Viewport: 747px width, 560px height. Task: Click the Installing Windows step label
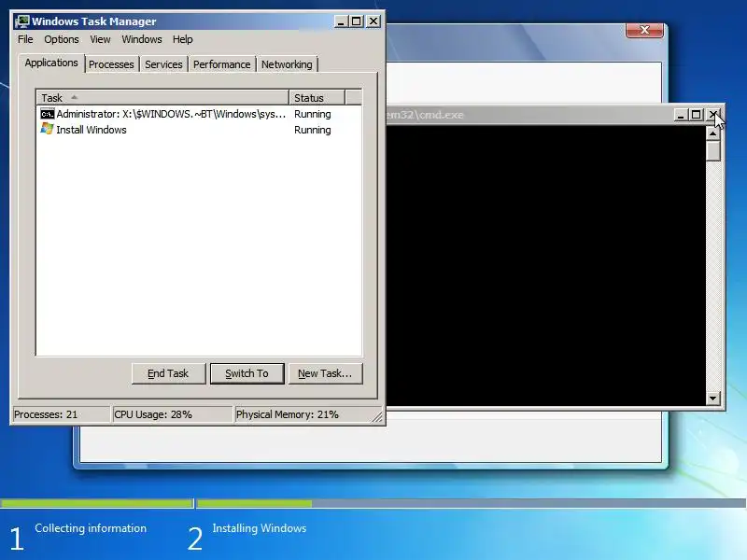click(x=260, y=528)
